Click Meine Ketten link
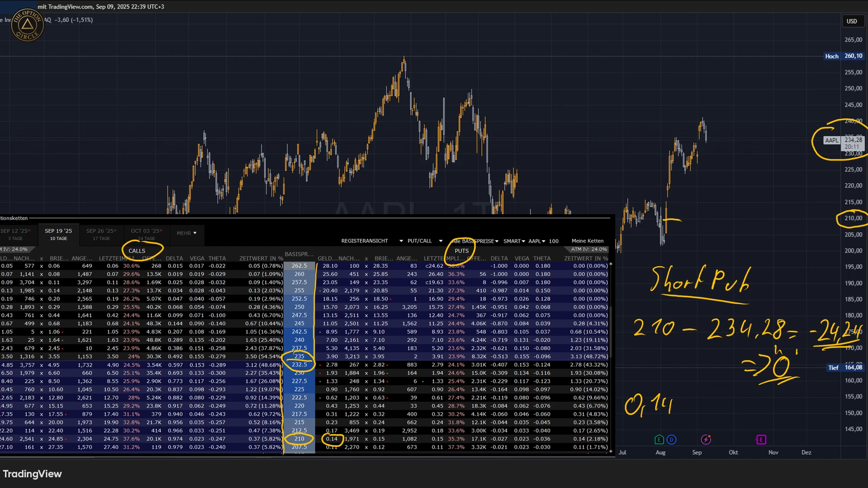Image resolution: width=868 pixels, height=488 pixels. coord(587,241)
